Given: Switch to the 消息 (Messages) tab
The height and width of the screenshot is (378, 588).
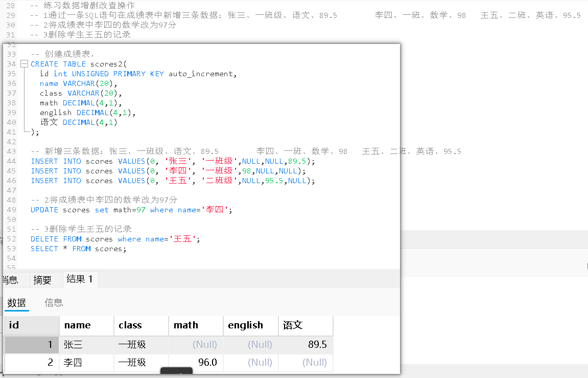Looking at the screenshot, I should [x=9, y=279].
